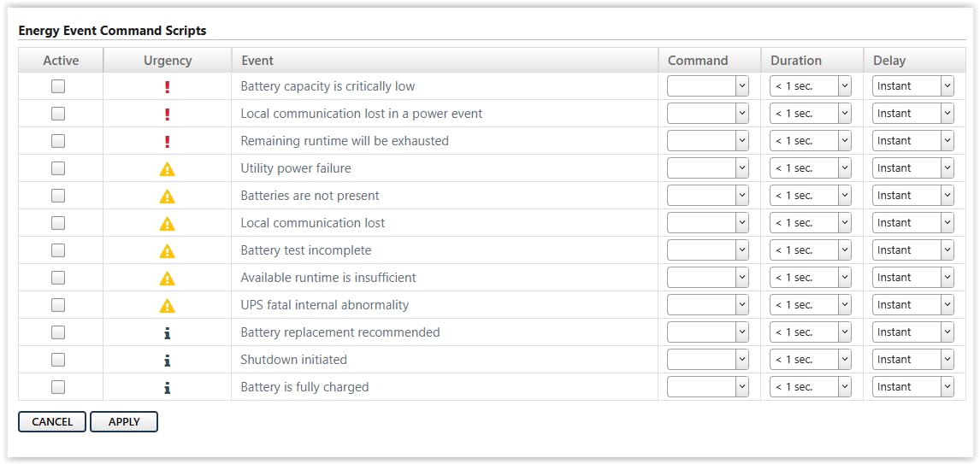Image resolution: width=980 pixels, height=464 pixels.
Task: Open Command dropdown for Battery capacity critically low
Action: 707,86
